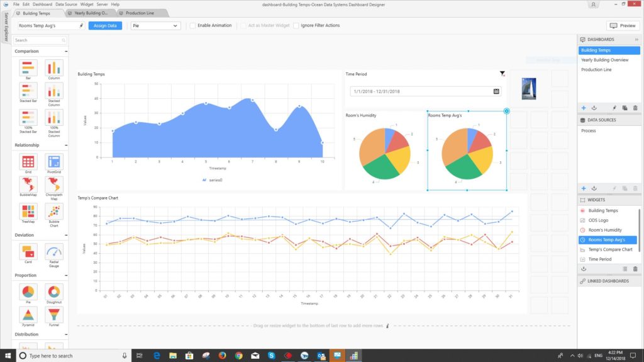Open Windows Start menu
The width and height of the screenshot is (644, 362).
click(x=8, y=356)
